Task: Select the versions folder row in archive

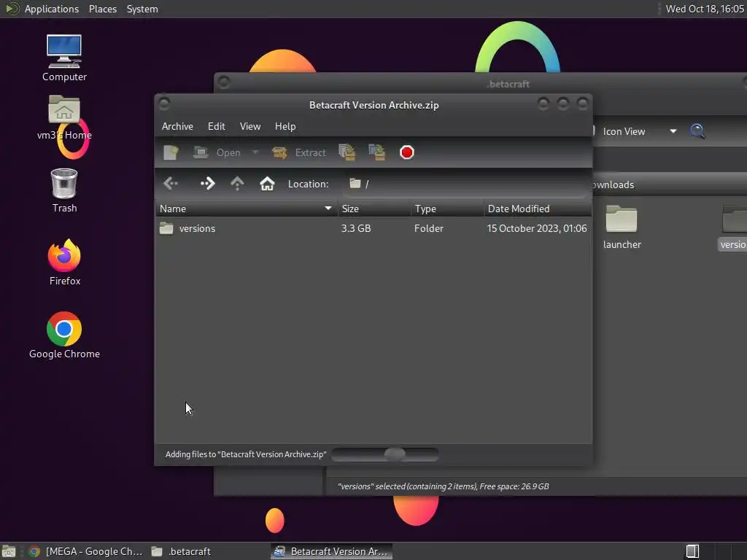Action: pyautogui.click(x=373, y=228)
